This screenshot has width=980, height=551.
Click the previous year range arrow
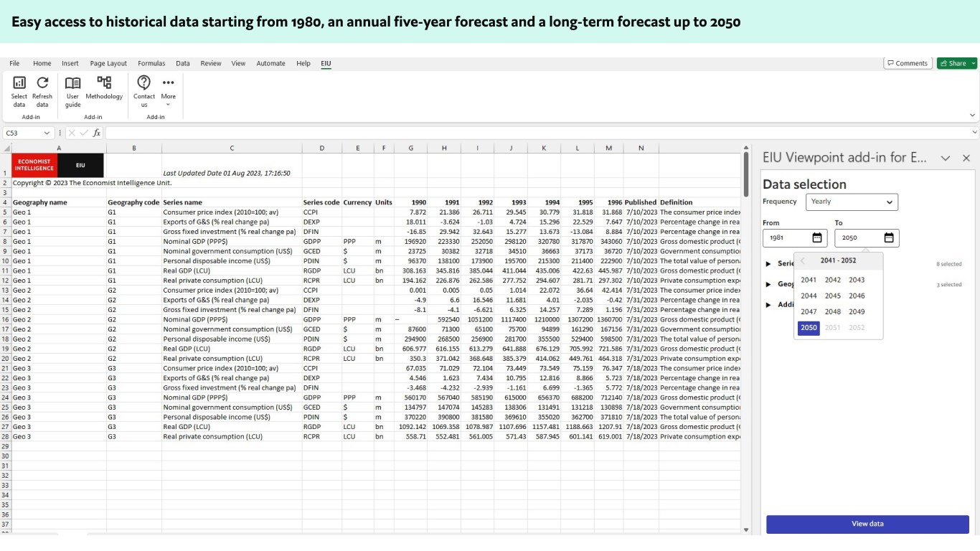pos(803,261)
